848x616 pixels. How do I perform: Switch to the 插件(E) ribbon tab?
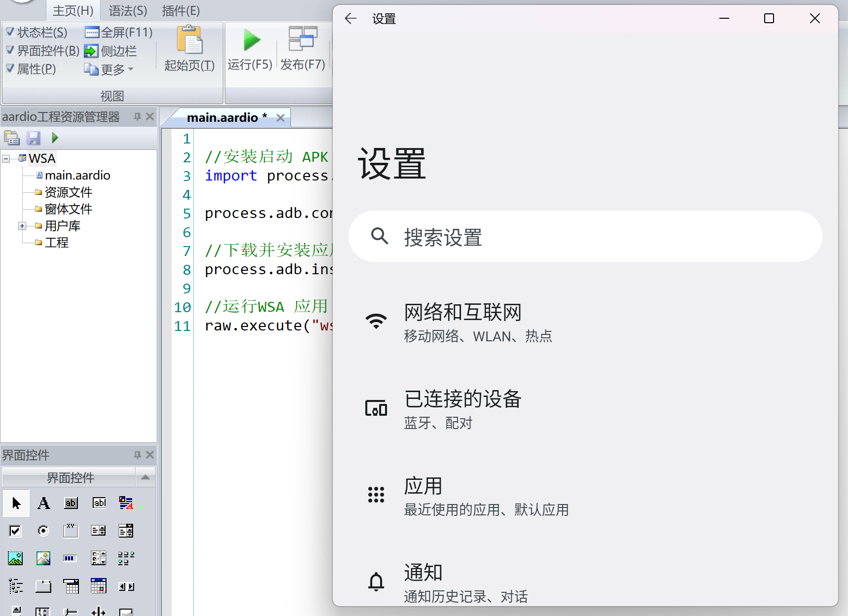[x=180, y=10]
